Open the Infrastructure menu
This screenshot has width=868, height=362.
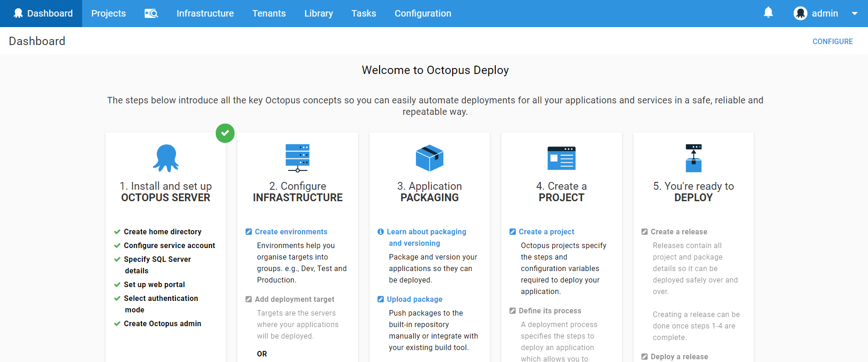(x=205, y=13)
